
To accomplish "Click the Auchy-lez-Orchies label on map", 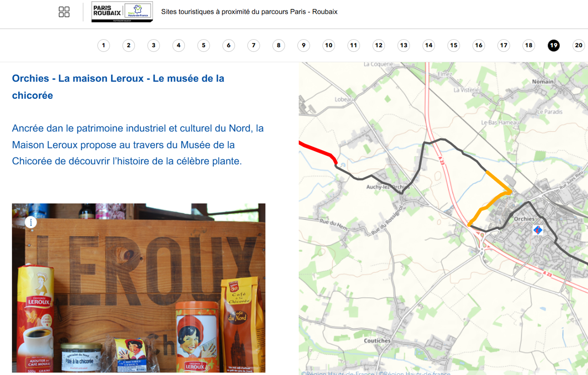I will 388,187.
